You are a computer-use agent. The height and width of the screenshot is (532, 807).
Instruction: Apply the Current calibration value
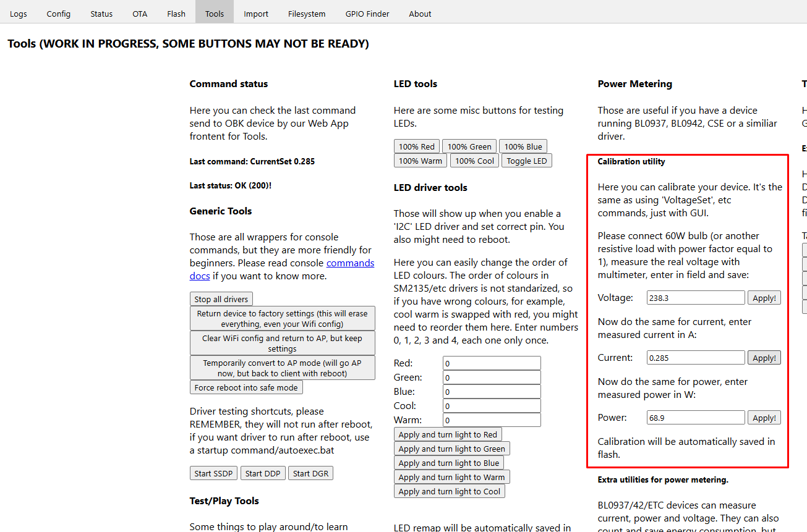coord(764,358)
